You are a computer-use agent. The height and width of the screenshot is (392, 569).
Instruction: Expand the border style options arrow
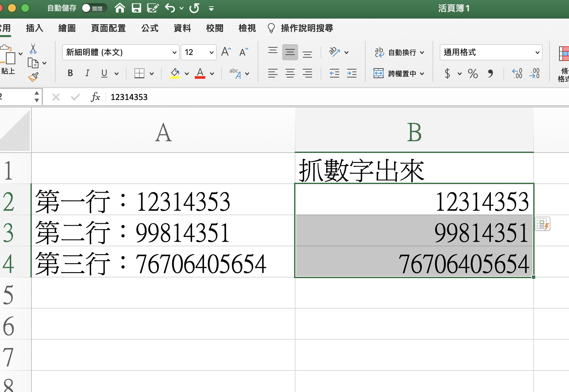click(x=152, y=73)
